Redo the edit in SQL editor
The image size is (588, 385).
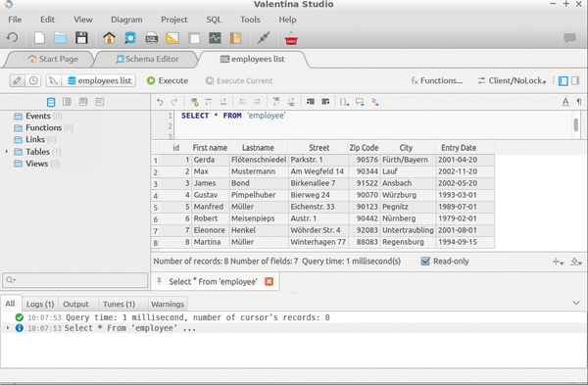pyautogui.click(x=174, y=102)
